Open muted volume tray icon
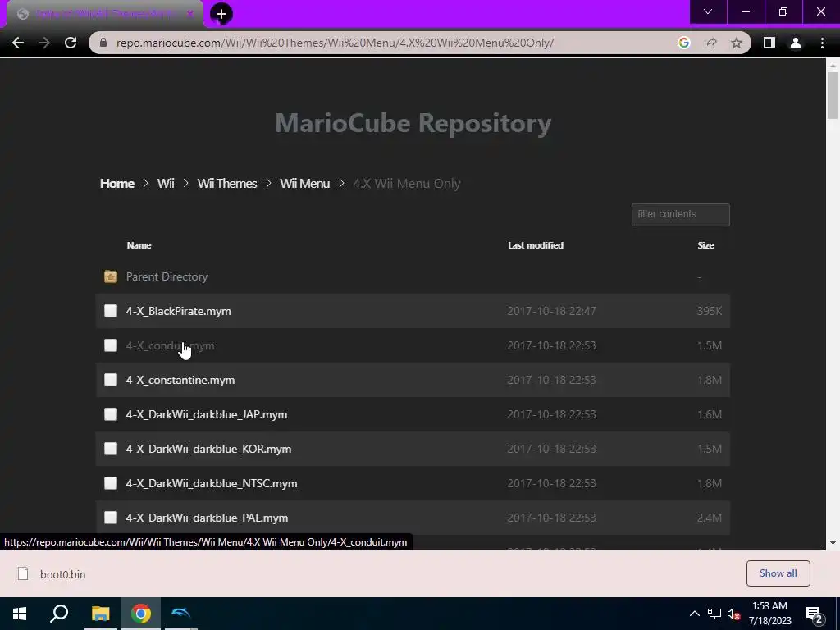840x630 pixels. [734, 614]
